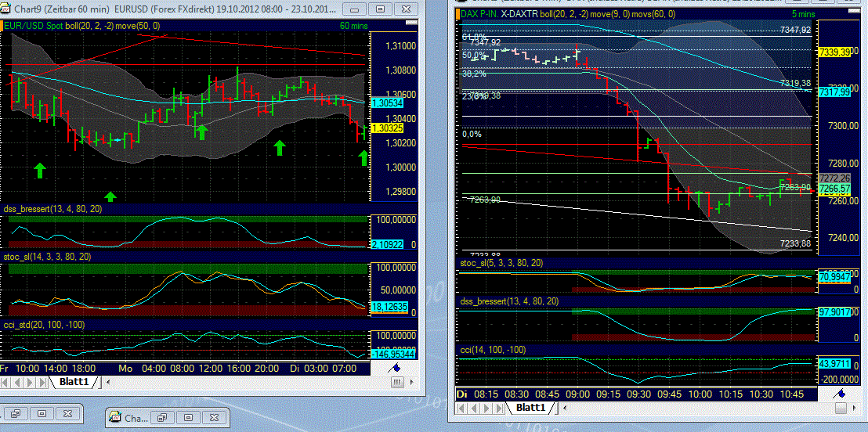Click blue flag icon in EURUSD chart
This screenshot has width=868, height=432.
tap(396, 368)
